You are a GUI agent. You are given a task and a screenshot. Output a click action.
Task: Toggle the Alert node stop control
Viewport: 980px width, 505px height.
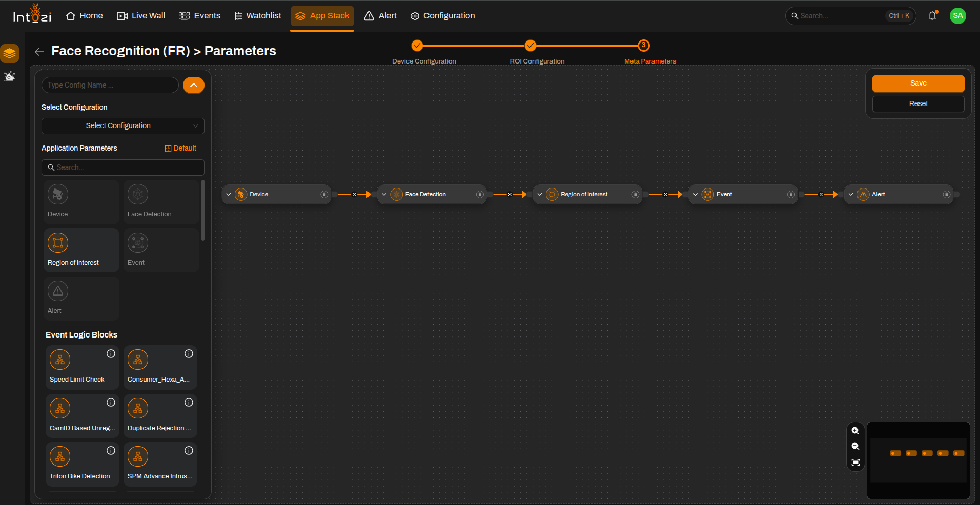tap(946, 195)
